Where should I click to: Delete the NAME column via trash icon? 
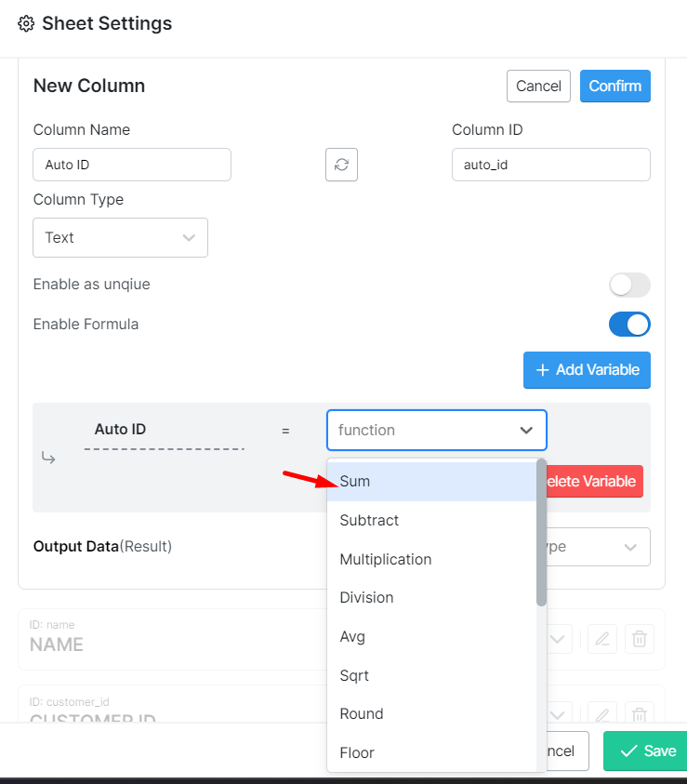640,639
